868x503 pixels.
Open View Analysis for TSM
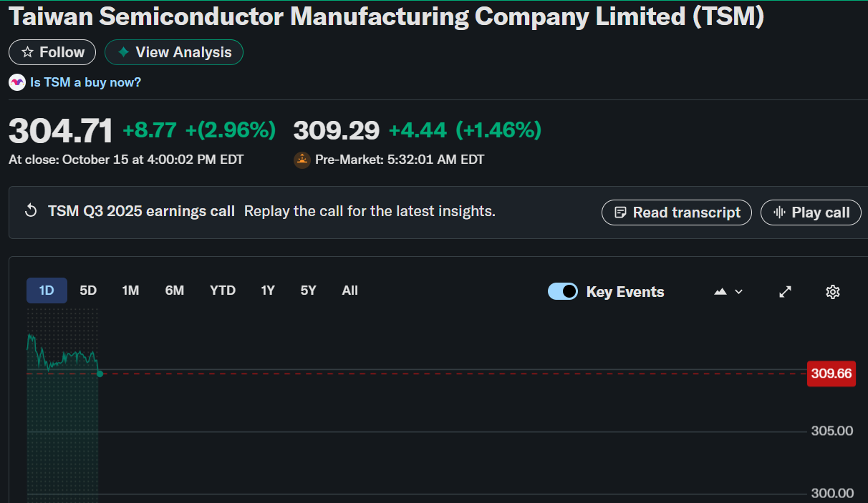coord(174,52)
